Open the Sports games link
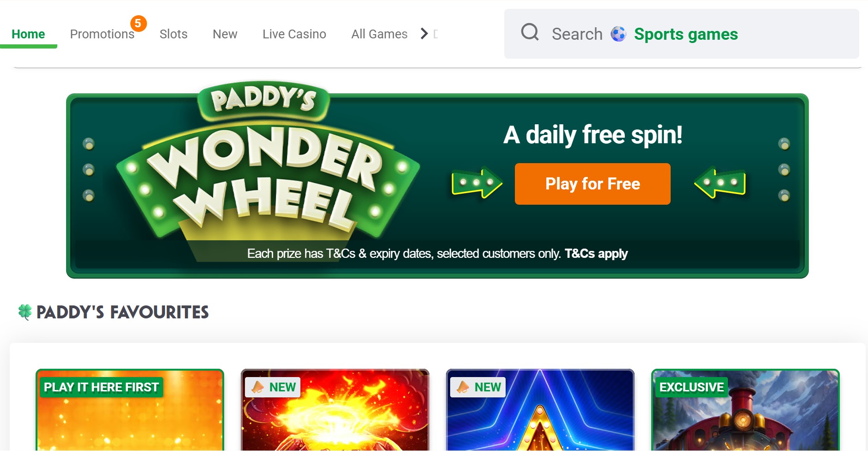Viewport: 868px width, 451px height. pos(686,34)
